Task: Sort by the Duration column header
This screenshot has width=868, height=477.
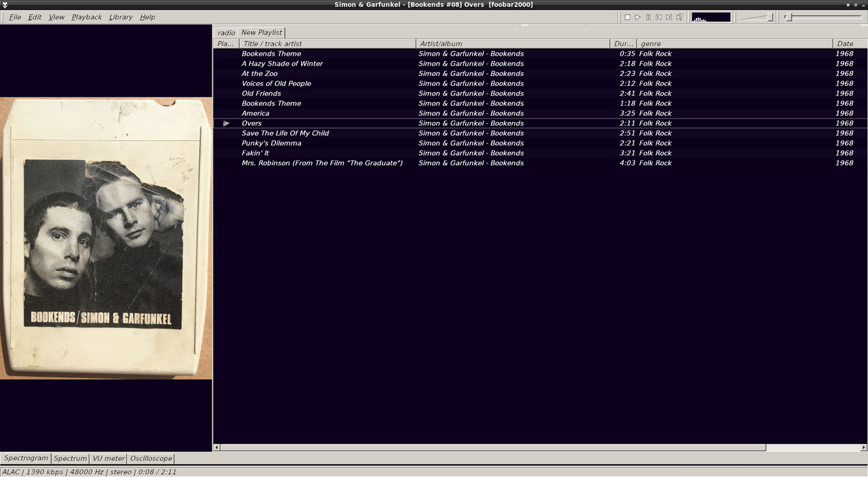Action: [x=623, y=43]
